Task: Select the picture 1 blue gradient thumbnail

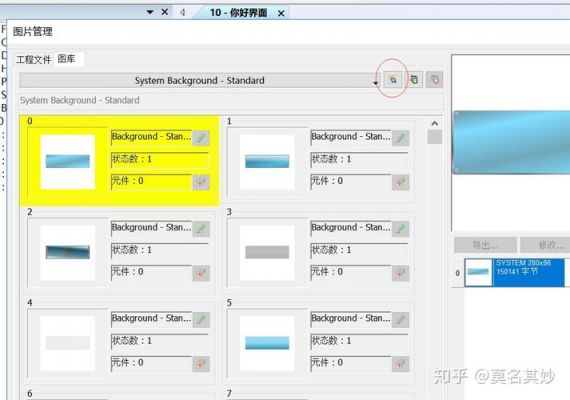Action: (267, 162)
